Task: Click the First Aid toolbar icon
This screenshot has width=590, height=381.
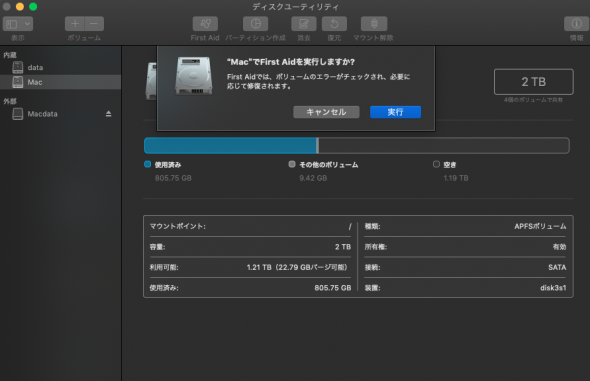Action: 205,24
